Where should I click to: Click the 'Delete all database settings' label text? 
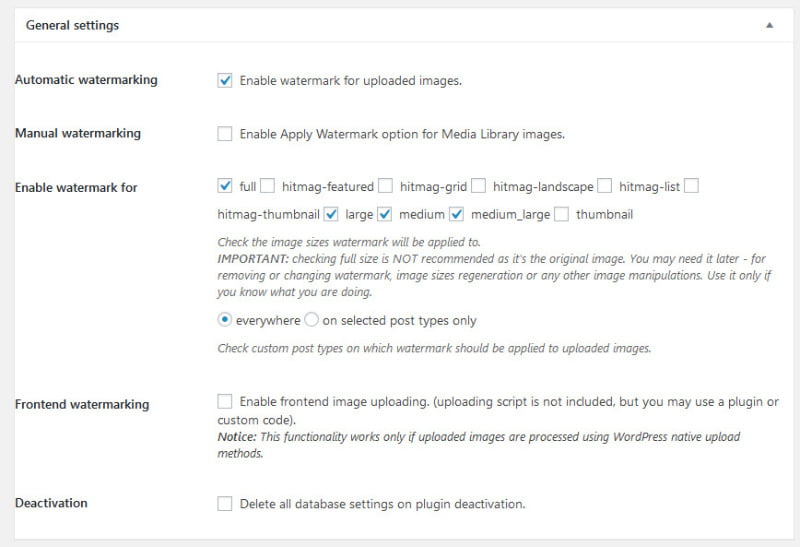(382, 504)
